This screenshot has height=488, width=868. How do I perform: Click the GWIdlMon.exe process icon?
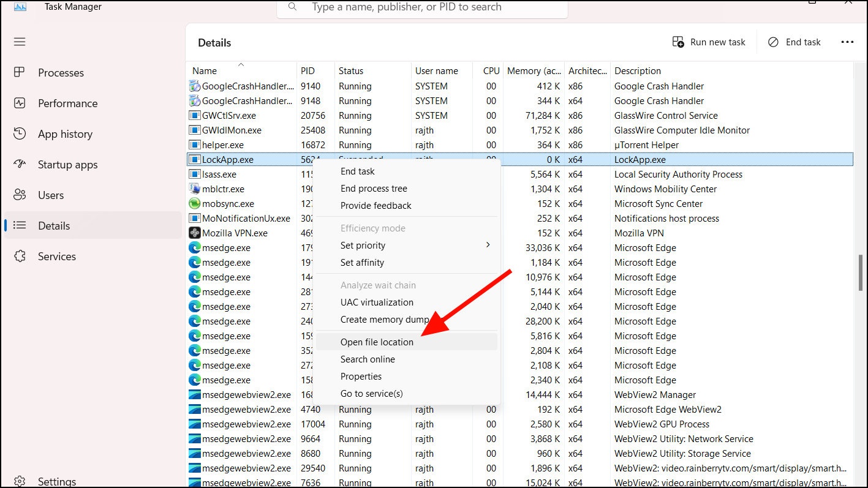[195, 130]
